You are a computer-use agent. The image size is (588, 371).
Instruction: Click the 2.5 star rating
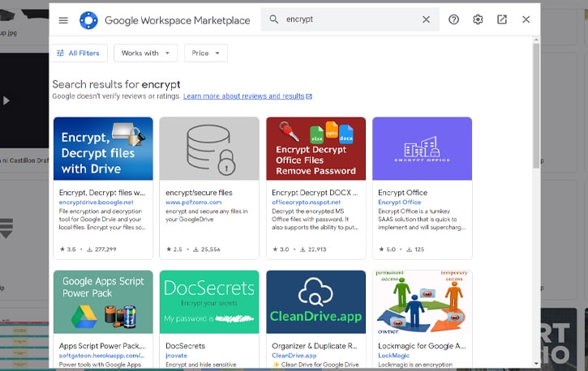coord(174,249)
